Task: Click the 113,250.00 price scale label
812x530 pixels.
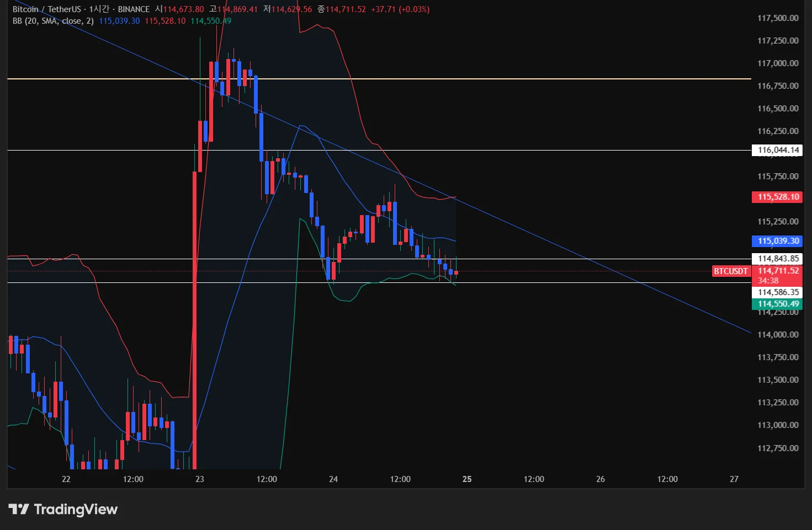Action: [x=778, y=403]
